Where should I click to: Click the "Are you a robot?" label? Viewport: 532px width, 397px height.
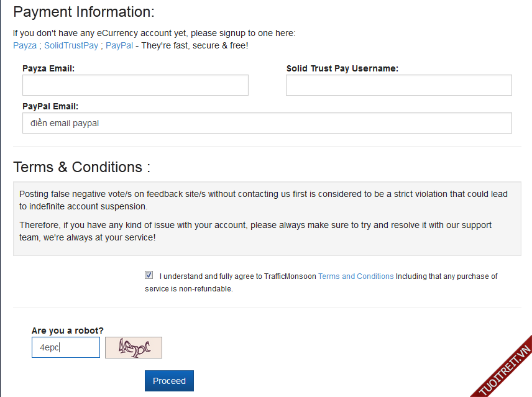click(68, 330)
